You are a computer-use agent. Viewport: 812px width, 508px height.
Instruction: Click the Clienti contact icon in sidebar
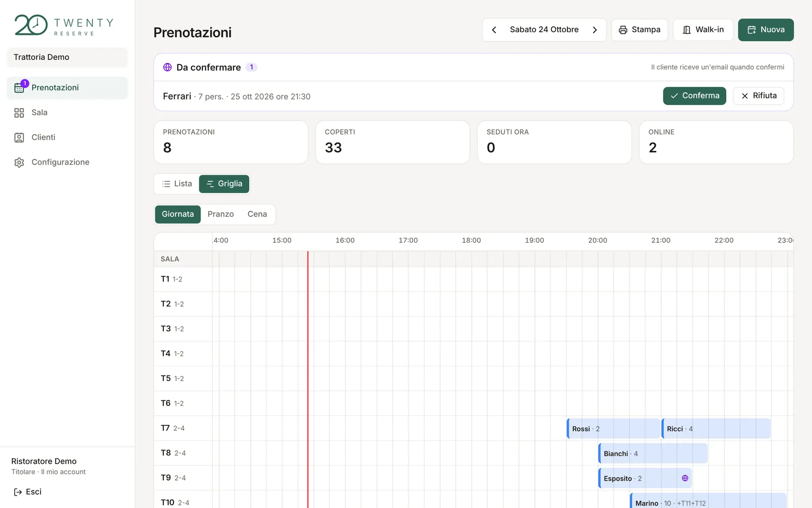[x=19, y=138]
